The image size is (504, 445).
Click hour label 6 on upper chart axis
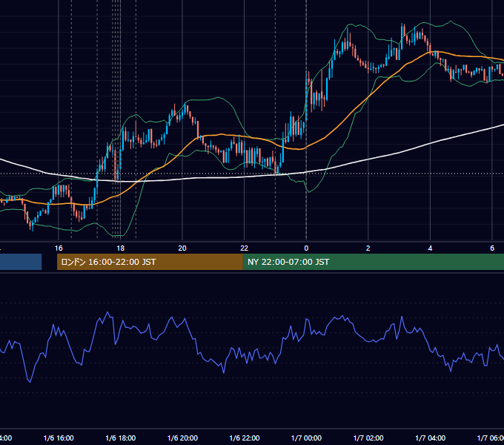pyautogui.click(x=492, y=248)
